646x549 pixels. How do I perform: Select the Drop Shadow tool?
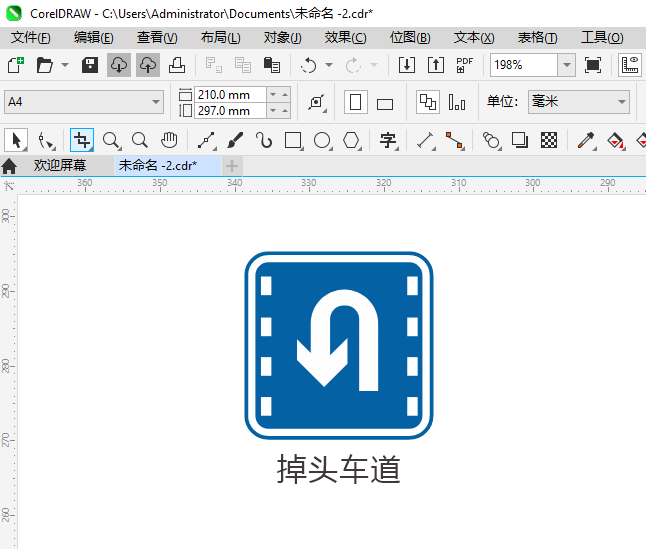click(520, 140)
